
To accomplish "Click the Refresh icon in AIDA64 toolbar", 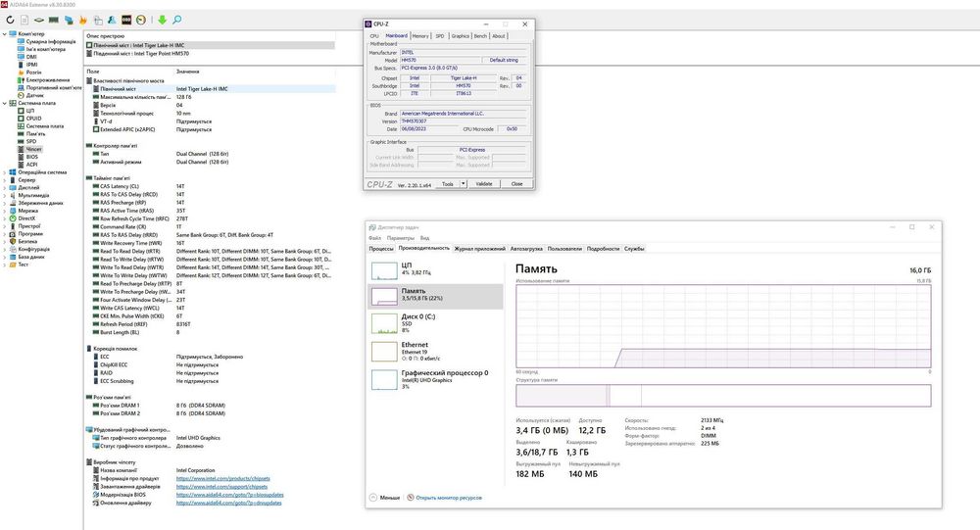I will pos(10,20).
